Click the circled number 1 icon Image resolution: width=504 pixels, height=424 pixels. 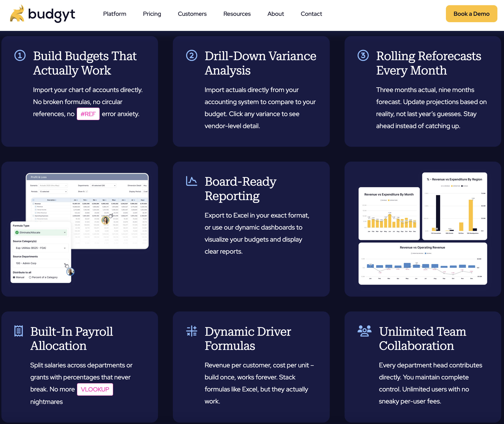click(x=20, y=55)
